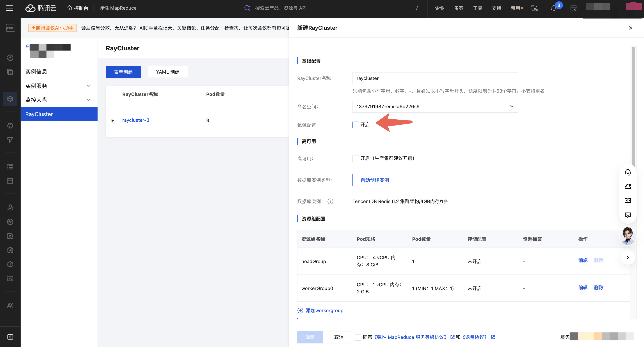This screenshot has height=347, width=644.
Task: Select RayCluster in the side menu
Action: coord(59,114)
